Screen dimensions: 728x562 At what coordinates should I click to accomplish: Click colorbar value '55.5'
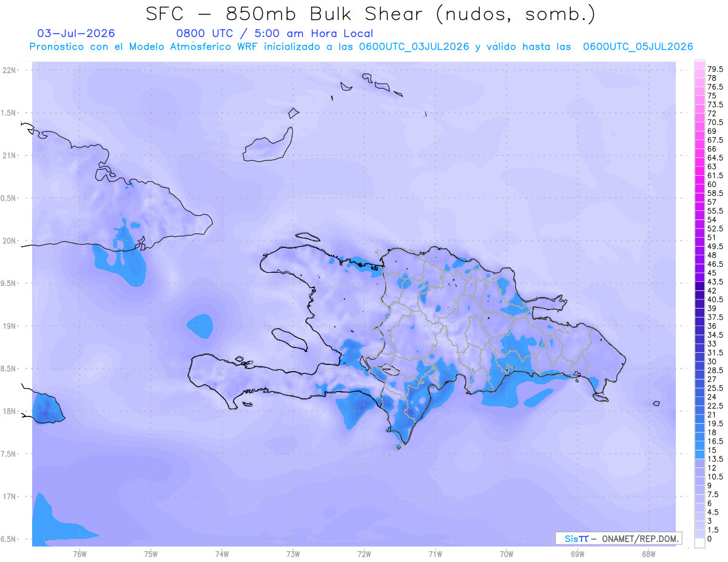pos(715,210)
